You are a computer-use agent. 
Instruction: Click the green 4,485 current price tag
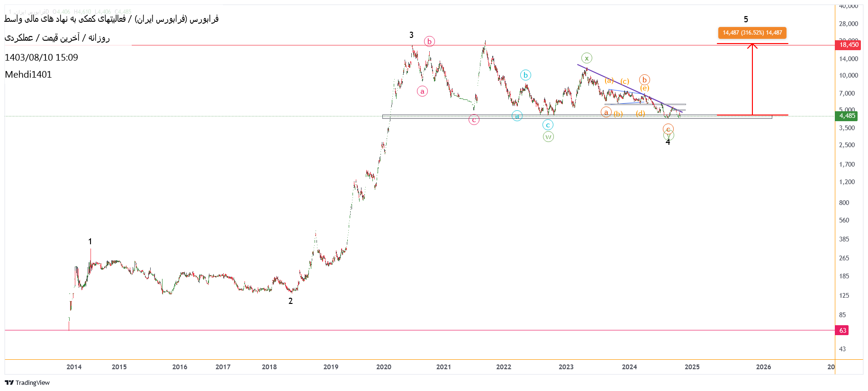[847, 116]
